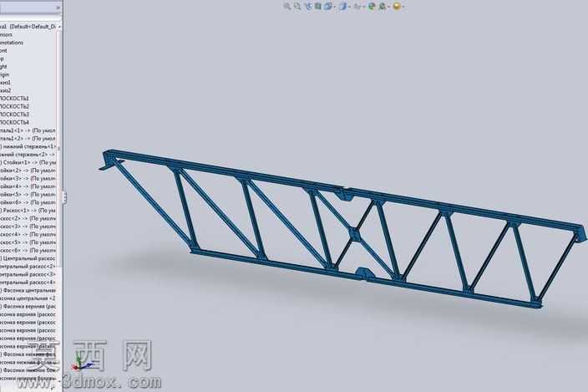Select the Annotations tree item
This screenshot has width=588, height=392.
pyautogui.click(x=12, y=43)
